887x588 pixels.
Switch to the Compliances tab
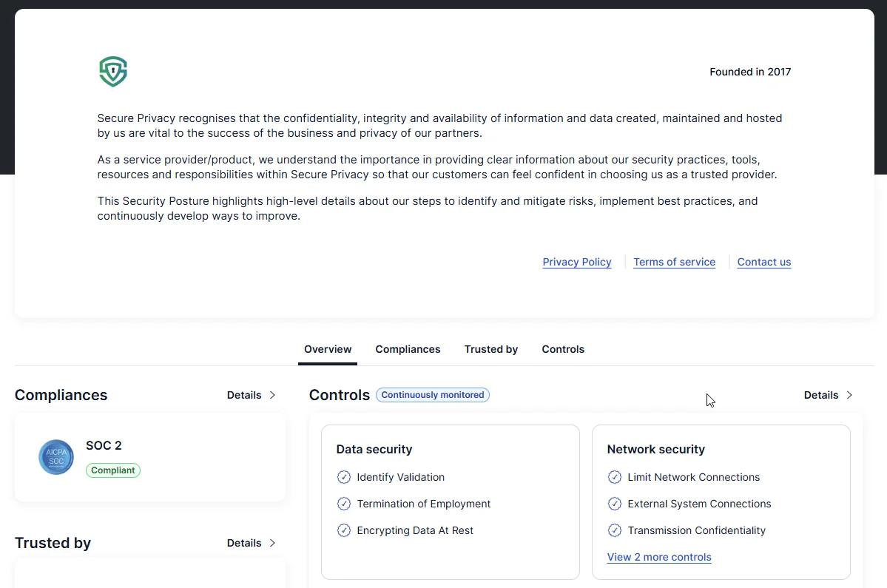[408, 348]
